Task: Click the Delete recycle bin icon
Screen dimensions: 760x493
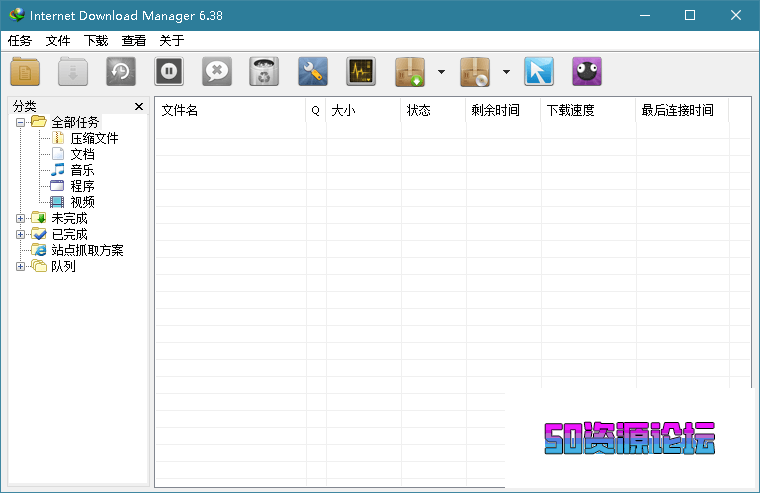Action: tap(264, 72)
